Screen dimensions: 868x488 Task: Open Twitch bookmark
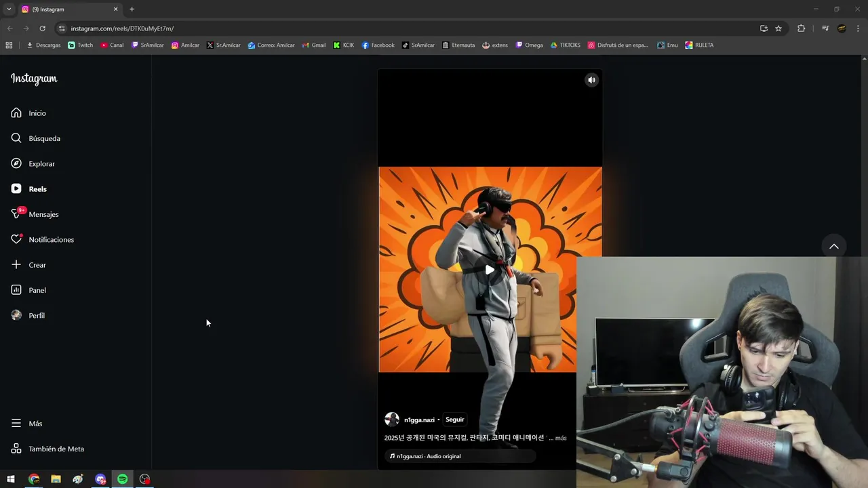pos(81,45)
